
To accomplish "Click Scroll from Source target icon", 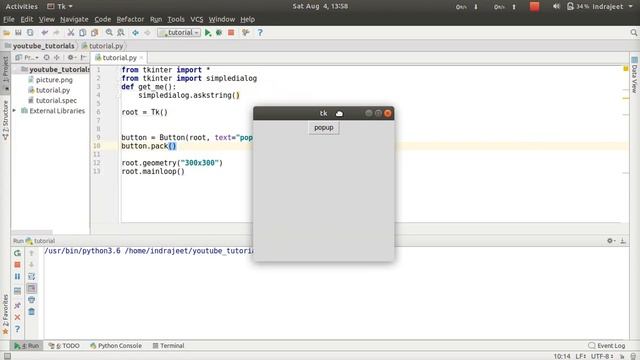I will pyautogui.click(x=47, y=58).
